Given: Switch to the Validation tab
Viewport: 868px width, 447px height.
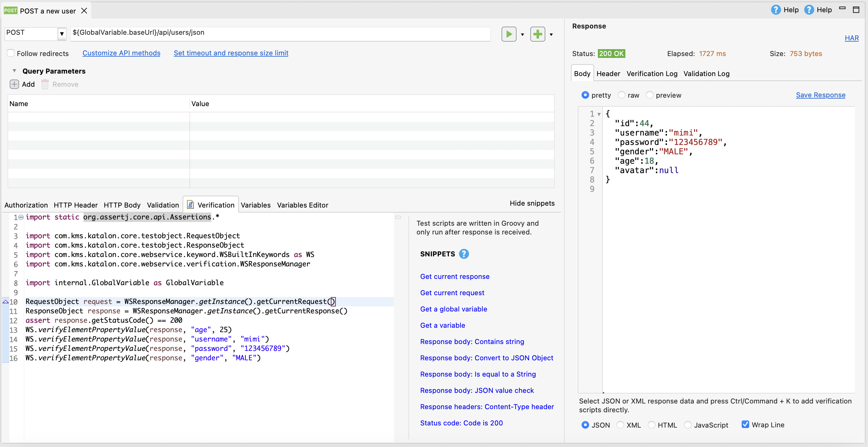Looking at the screenshot, I should pyautogui.click(x=163, y=205).
